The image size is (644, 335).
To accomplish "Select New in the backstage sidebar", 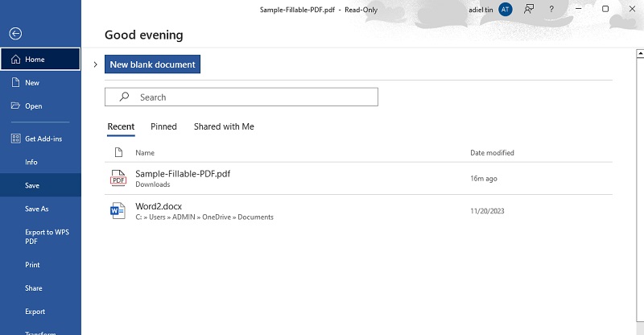I will point(40,83).
